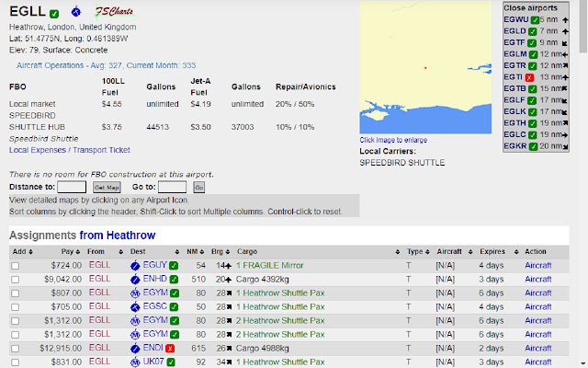
Task: Click green check icon beside EGWU
Action: tap(535, 20)
